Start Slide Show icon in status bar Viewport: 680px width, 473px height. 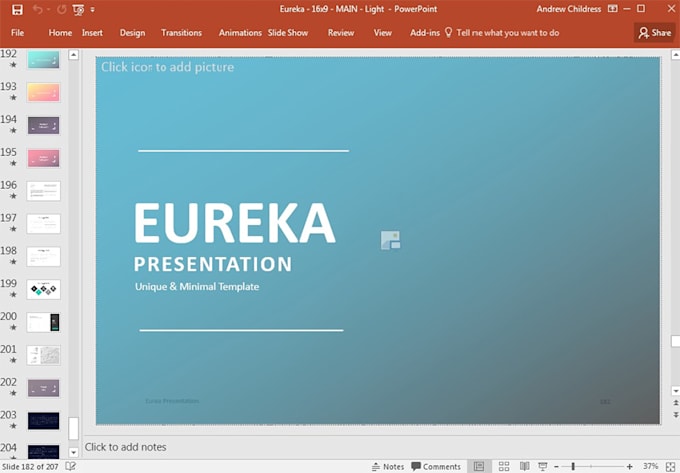point(543,466)
